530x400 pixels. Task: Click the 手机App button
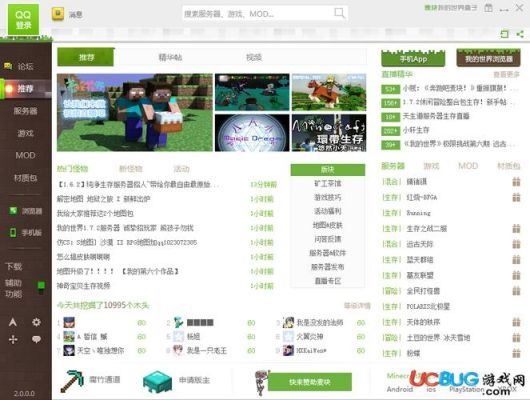click(413, 58)
